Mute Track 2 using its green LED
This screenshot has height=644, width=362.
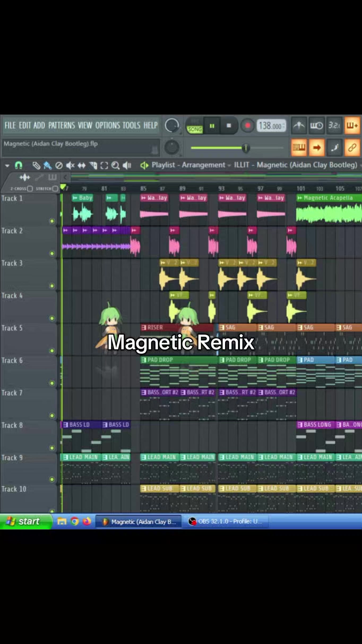[52, 253]
